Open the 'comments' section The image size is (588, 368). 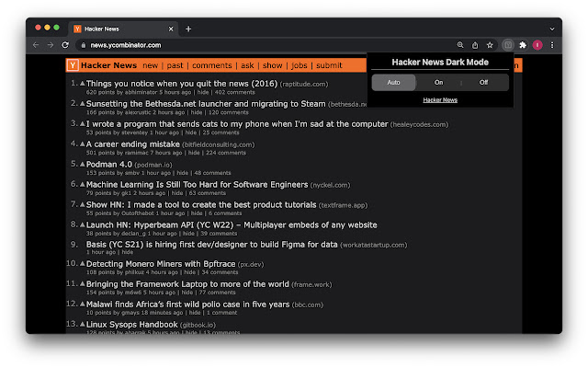[x=212, y=65]
